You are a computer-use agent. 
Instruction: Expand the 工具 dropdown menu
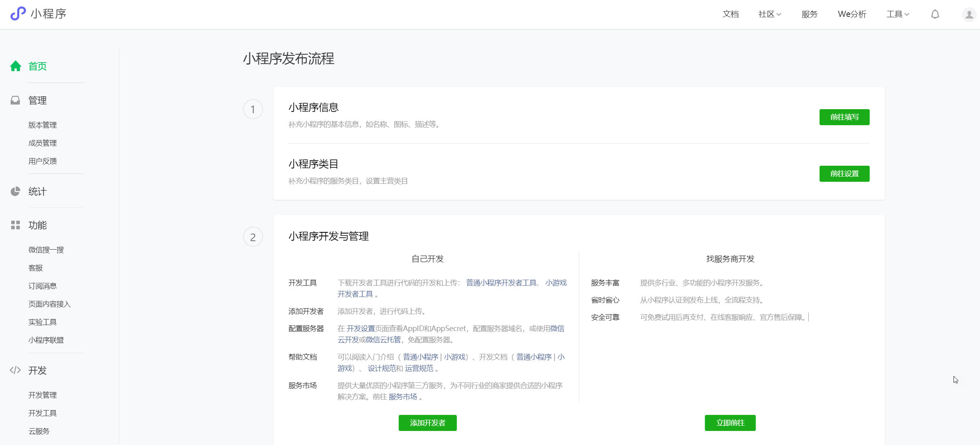click(897, 14)
